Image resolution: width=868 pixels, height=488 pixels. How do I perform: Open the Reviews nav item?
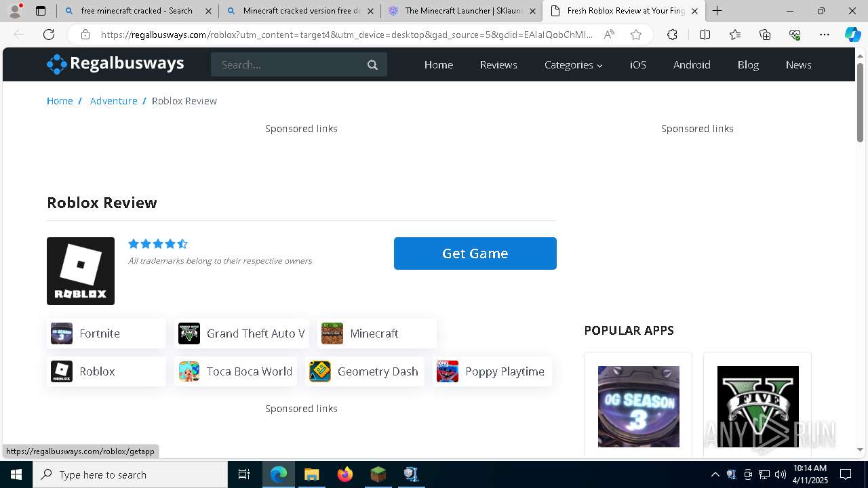[498, 65]
